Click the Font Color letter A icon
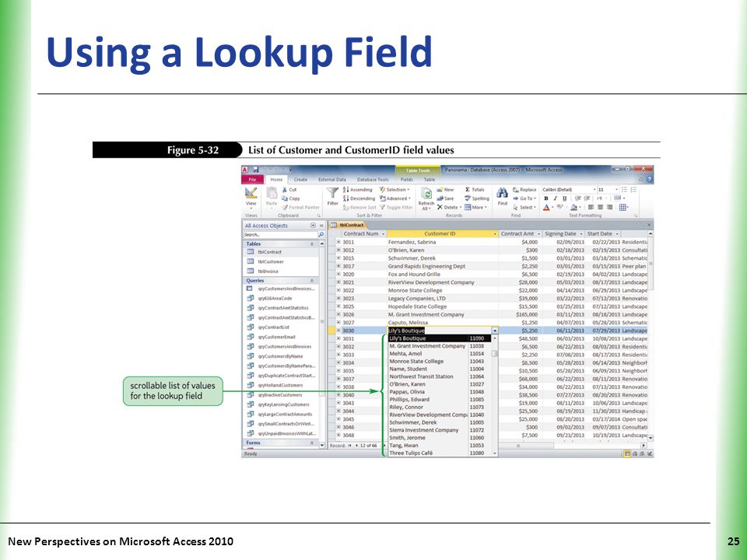This screenshot has height=560, width=747. pos(546,207)
